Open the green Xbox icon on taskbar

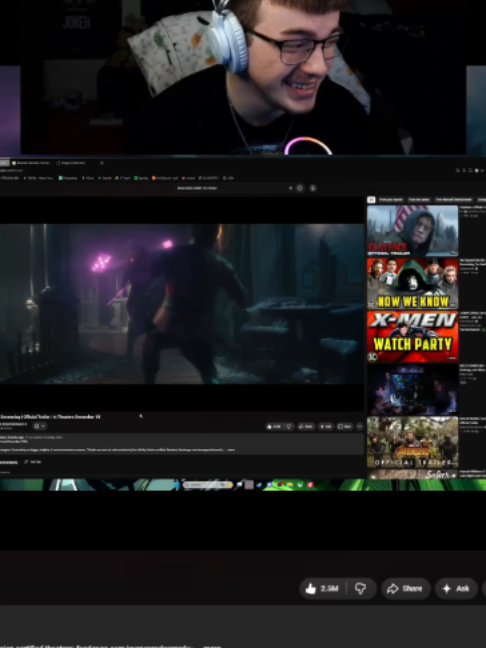coord(300,485)
